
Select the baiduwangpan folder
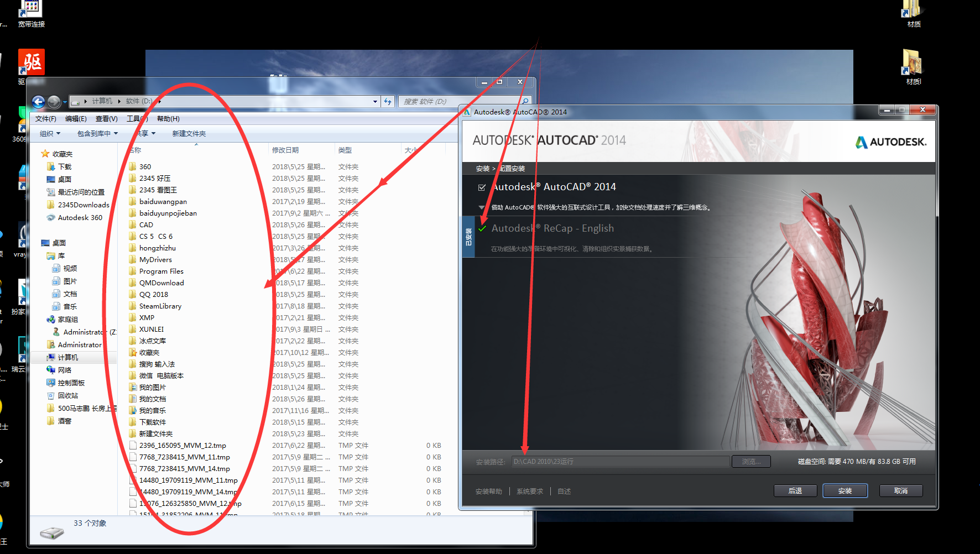163,201
